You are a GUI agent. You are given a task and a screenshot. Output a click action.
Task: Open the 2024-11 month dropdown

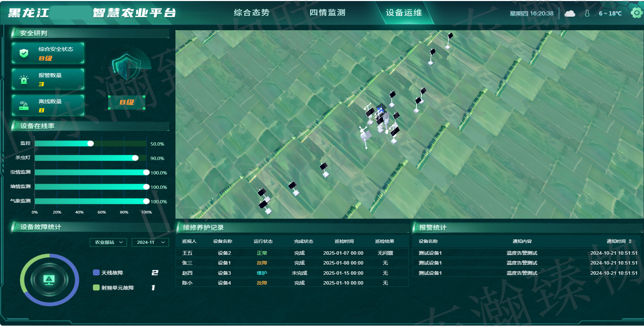click(x=150, y=242)
